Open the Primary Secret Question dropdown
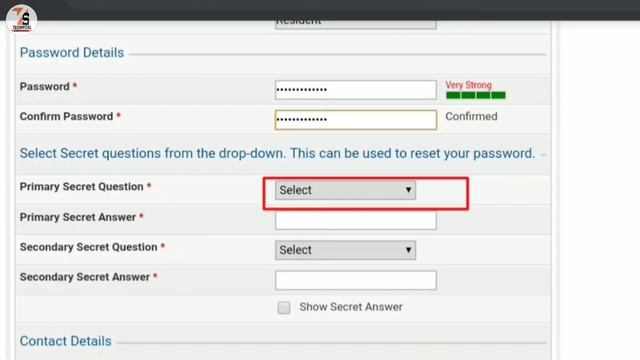This screenshot has width=640, height=360. [345, 190]
